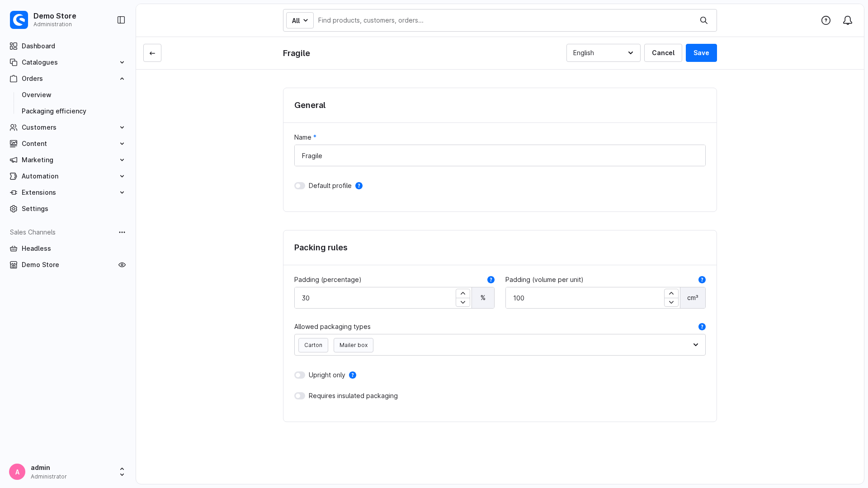Toggle the Default profile switch

pyautogui.click(x=300, y=186)
